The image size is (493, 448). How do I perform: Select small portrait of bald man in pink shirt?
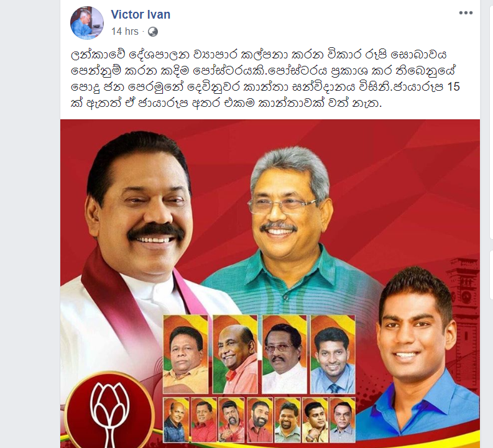click(x=235, y=354)
